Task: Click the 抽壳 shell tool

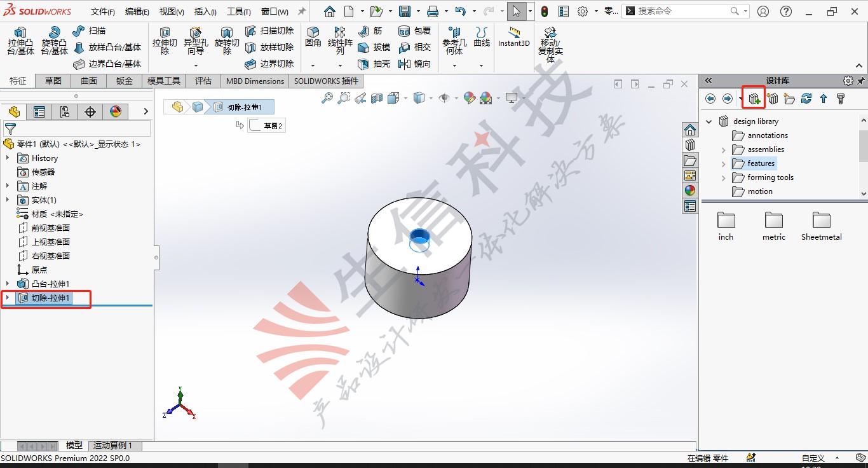Action: 374,64
